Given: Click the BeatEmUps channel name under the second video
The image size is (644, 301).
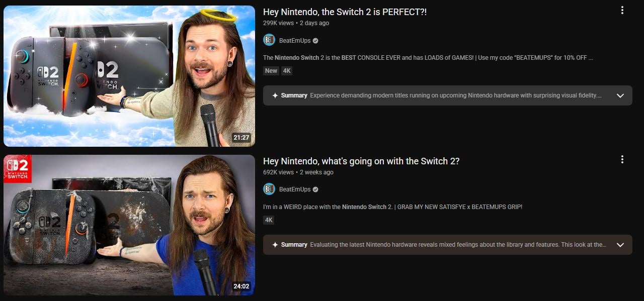Looking at the screenshot, I should [x=295, y=189].
